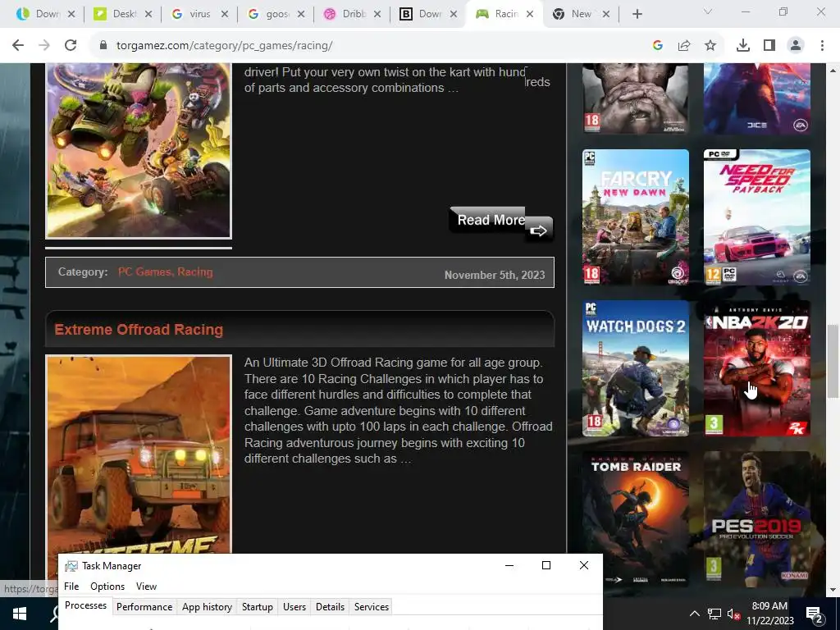This screenshot has height=630, width=840.
Task: Bookmark this page with the star
Action: point(710,46)
